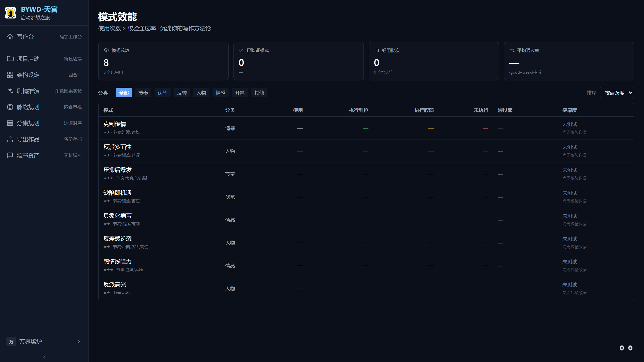Screen dimensions: 644x362
Task: Click 反派高光 pattern name
Action: [115, 285]
